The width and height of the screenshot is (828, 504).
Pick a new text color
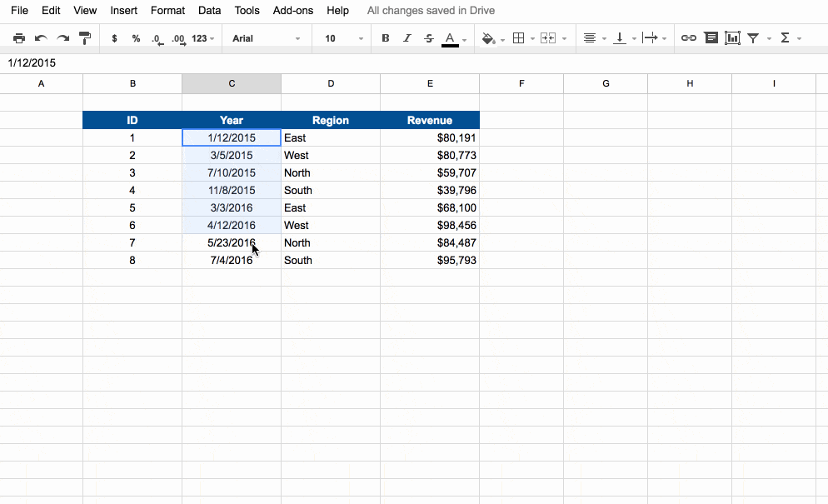pyautogui.click(x=450, y=37)
